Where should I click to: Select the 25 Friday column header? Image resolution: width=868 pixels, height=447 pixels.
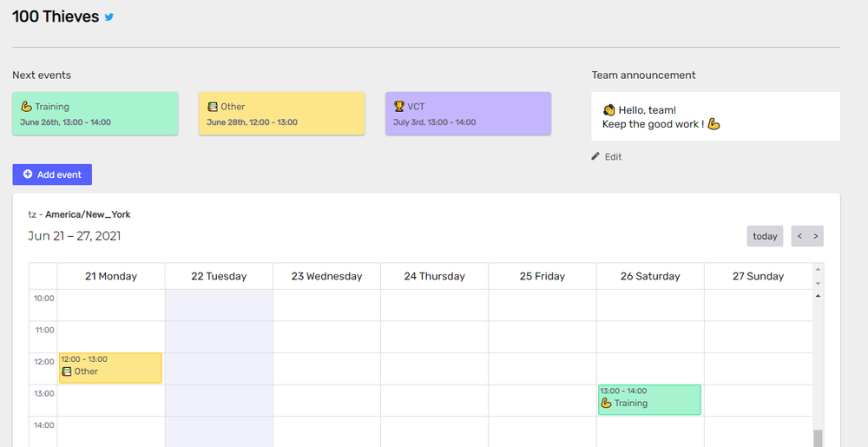point(542,276)
